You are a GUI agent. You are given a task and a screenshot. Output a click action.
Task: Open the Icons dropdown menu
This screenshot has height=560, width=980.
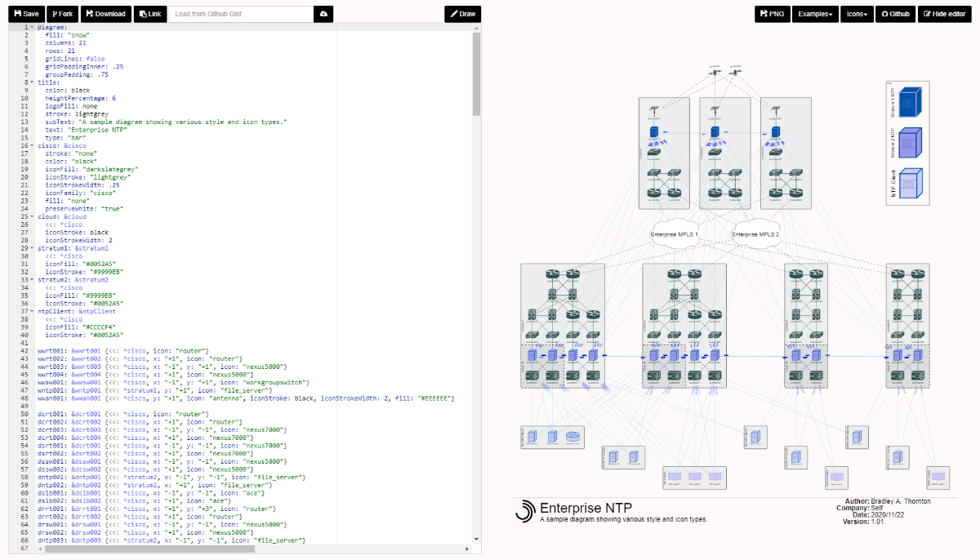[x=857, y=14]
